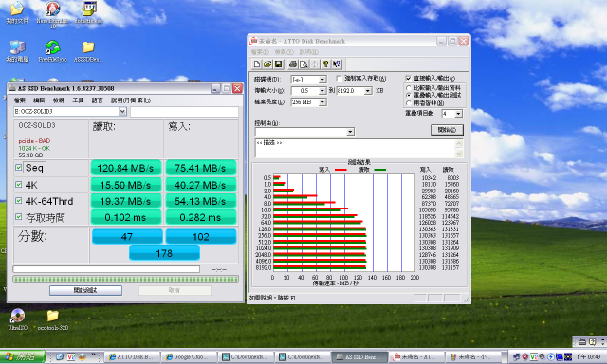Open the E: OCZ-SOLID3 drive dropdown
Screen dimensions: 607x364
click(122, 112)
